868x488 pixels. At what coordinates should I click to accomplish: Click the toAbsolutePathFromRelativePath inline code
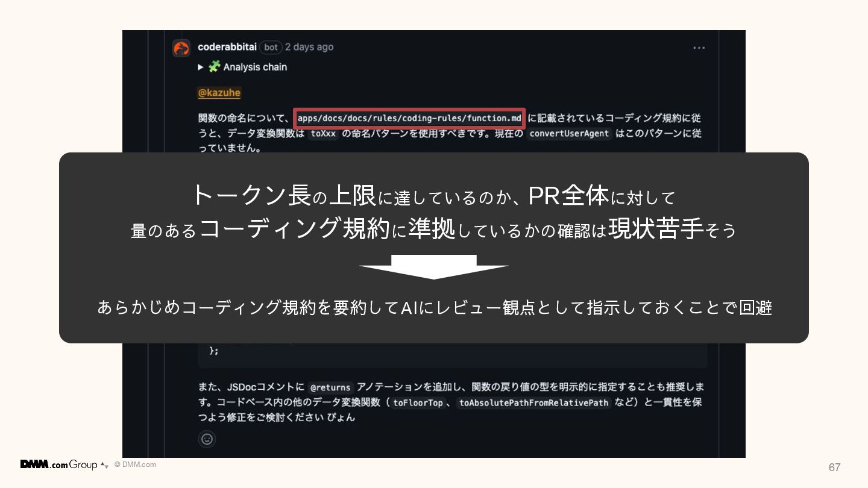tap(533, 402)
